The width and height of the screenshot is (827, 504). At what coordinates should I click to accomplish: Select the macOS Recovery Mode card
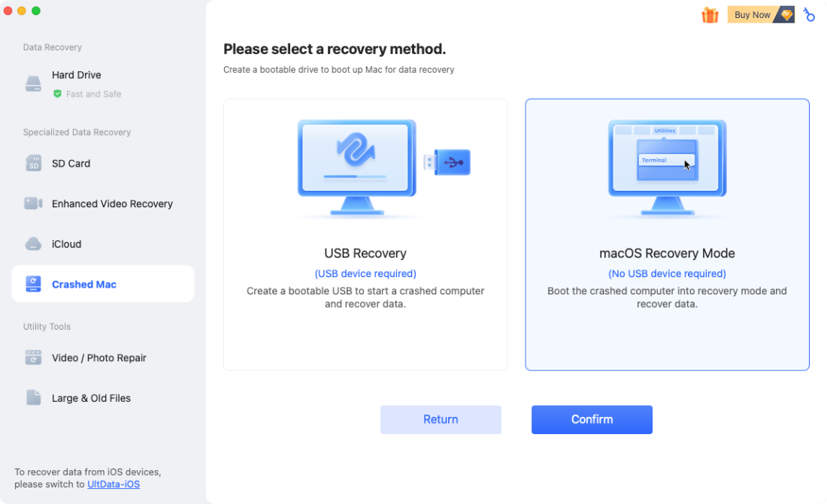(x=667, y=234)
